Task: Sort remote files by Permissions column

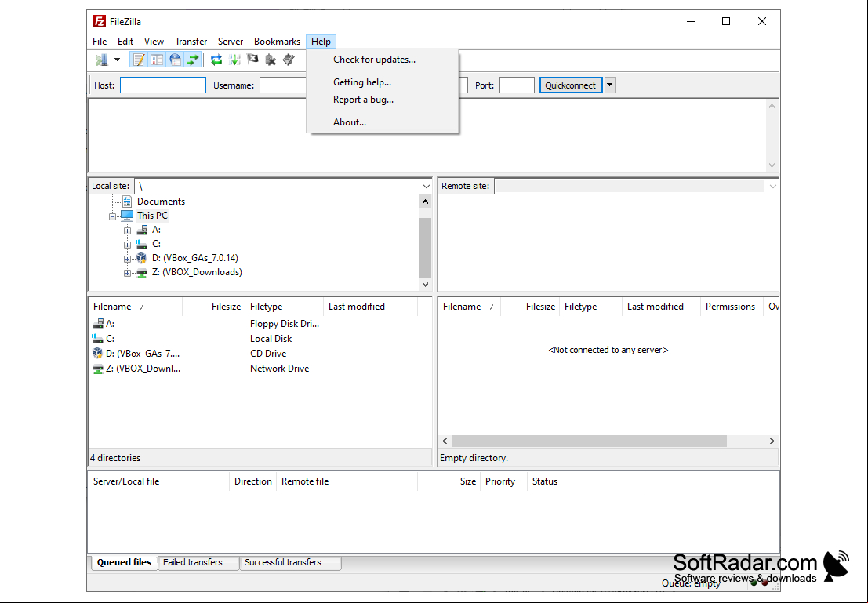Action: (x=732, y=307)
